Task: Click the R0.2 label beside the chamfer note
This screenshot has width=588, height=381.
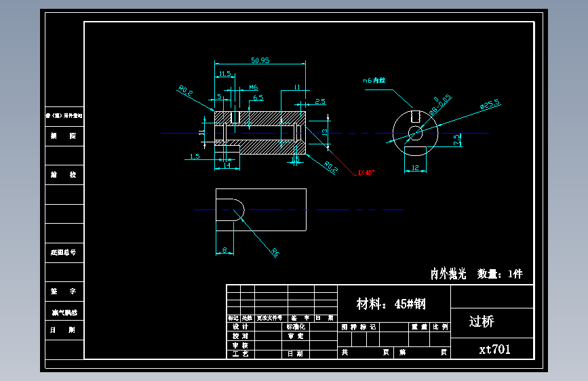Action: [331, 167]
